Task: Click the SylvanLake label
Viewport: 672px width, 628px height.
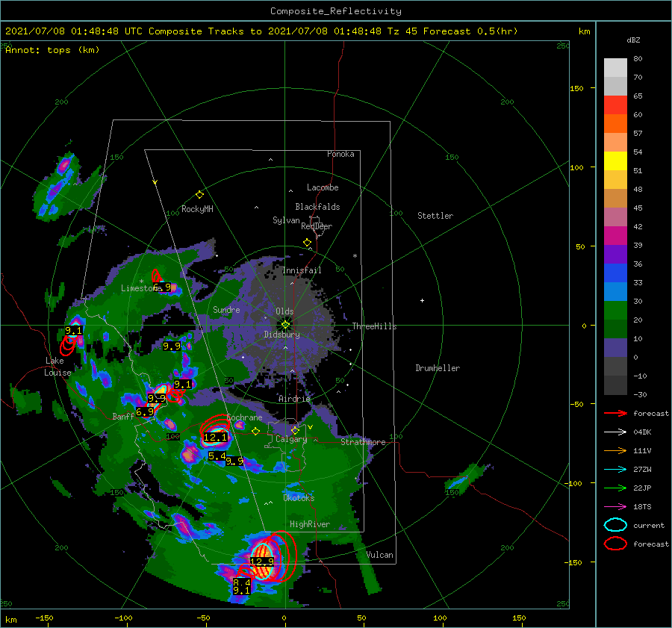Action: click(x=286, y=220)
